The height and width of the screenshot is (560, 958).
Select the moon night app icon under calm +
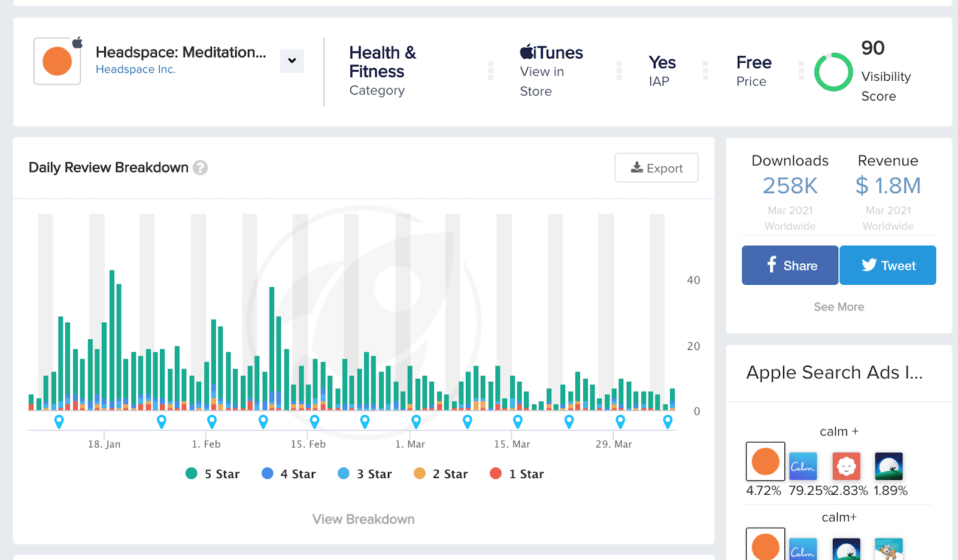point(889,466)
